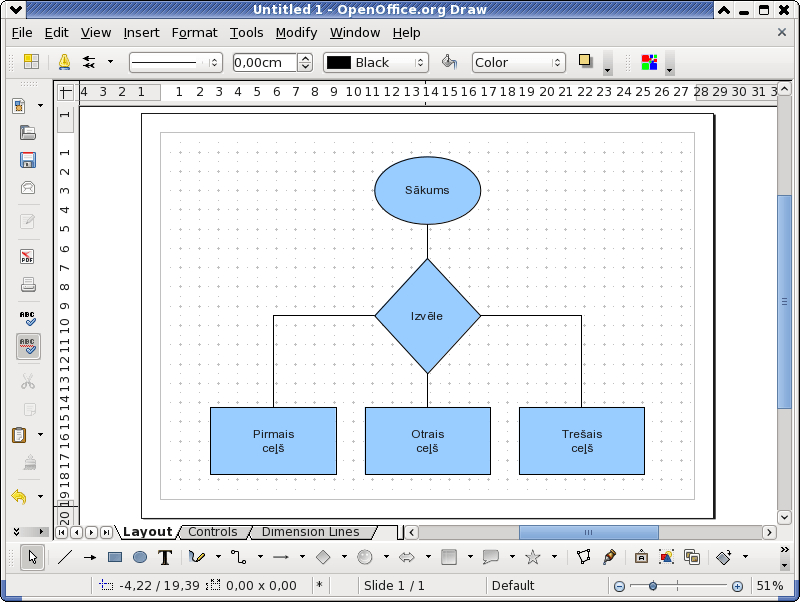The width and height of the screenshot is (800, 602).
Task: Toggle Glue Points editing
Action: pos(609,557)
